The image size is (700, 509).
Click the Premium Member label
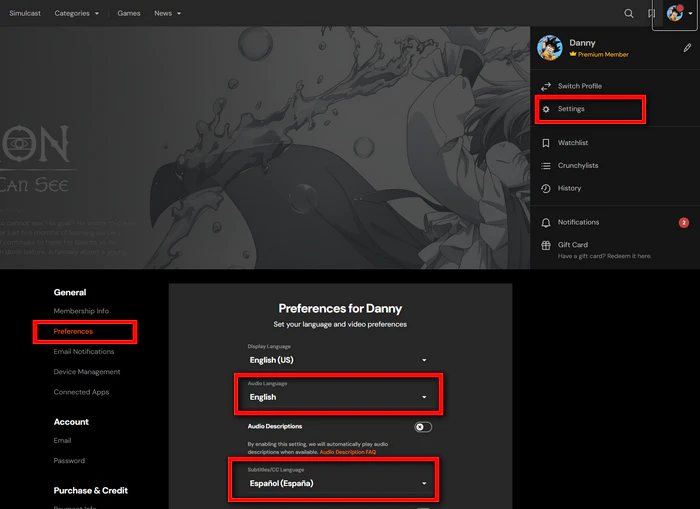tap(603, 54)
